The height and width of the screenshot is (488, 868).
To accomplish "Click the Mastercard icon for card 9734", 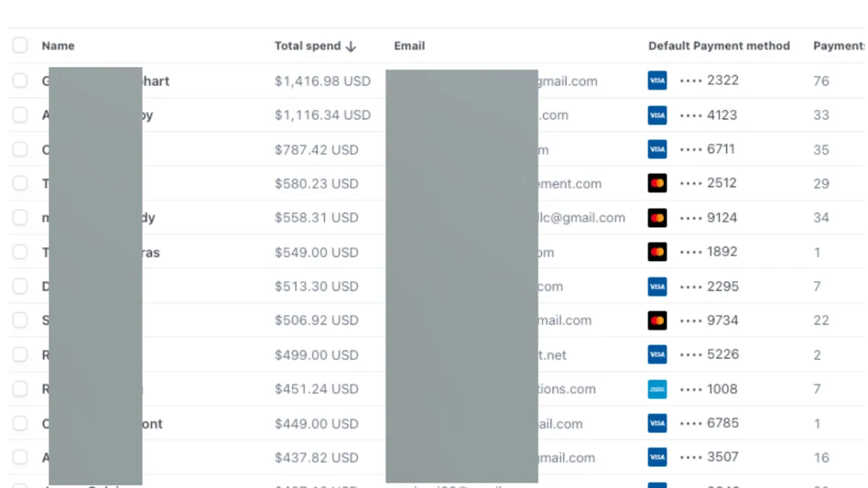I will point(657,320).
